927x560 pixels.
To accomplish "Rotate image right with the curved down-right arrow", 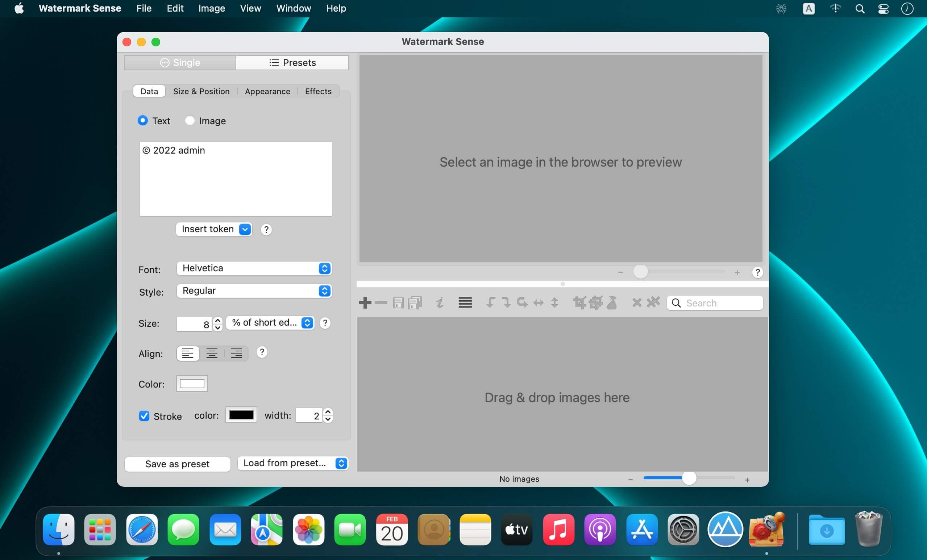I will click(x=506, y=302).
